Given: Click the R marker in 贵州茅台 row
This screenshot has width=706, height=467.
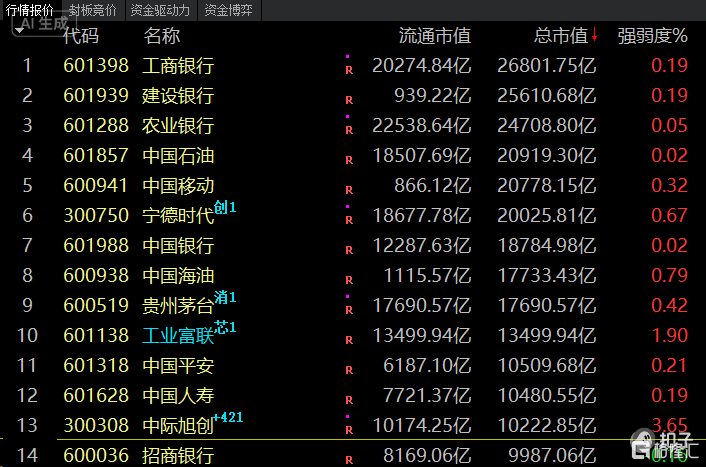Looking at the screenshot, I should (349, 310).
